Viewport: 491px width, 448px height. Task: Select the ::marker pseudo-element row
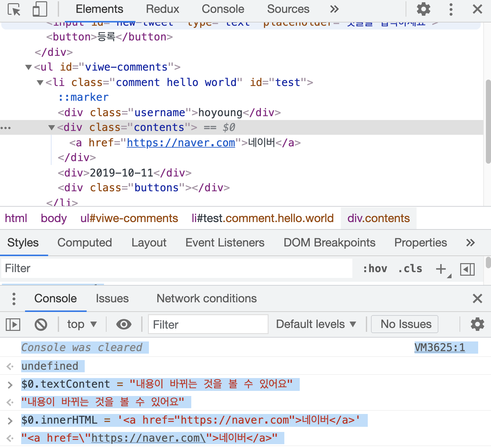[83, 97]
